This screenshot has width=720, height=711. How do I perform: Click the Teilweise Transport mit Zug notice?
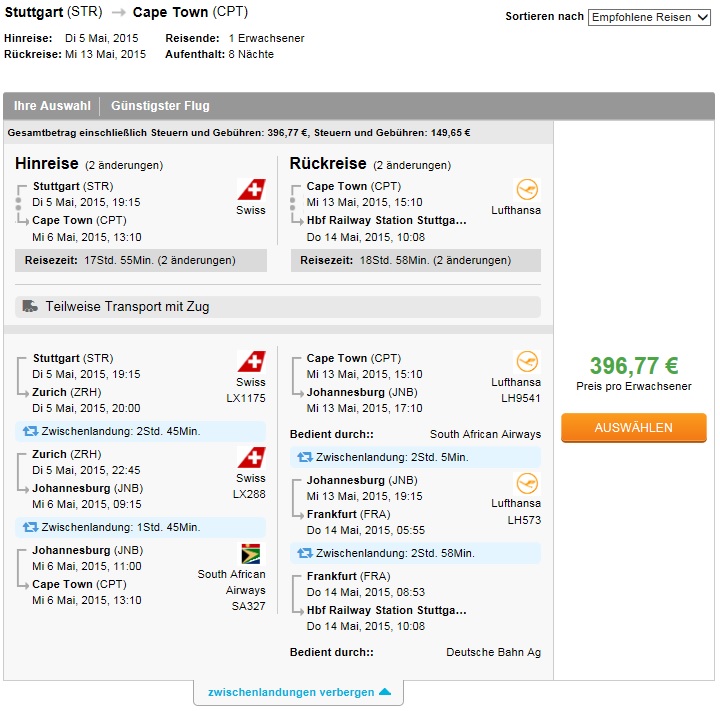click(x=278, y=307)
